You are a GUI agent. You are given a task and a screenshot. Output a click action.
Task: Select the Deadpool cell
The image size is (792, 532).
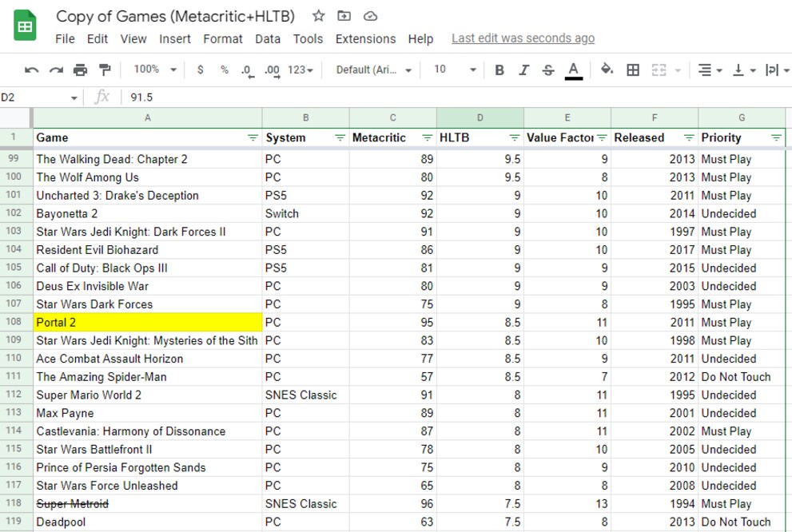(x=148, y=522)
